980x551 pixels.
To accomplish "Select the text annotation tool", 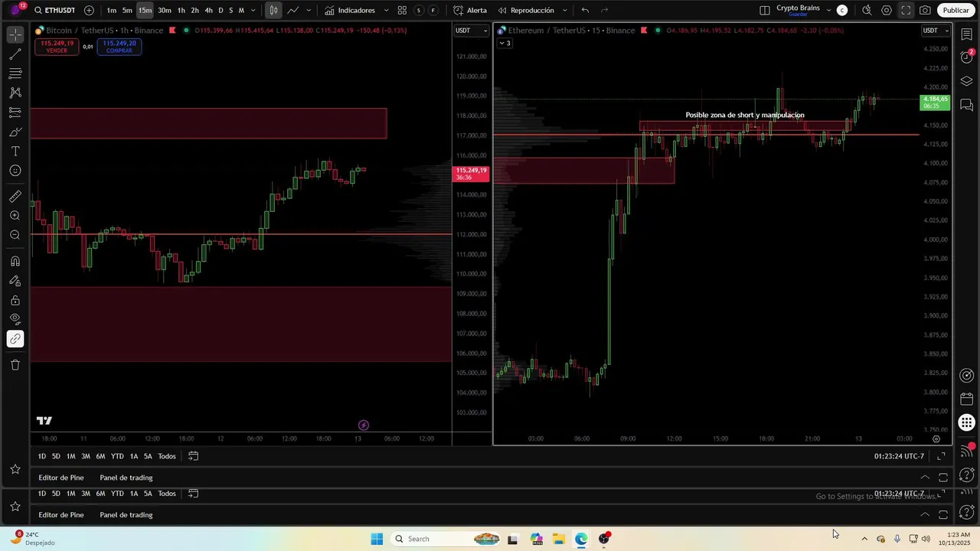I will pos(15,152).
